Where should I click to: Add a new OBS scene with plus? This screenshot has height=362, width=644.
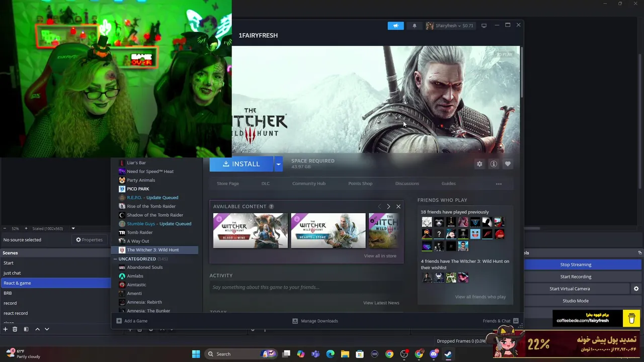point(5,329)
